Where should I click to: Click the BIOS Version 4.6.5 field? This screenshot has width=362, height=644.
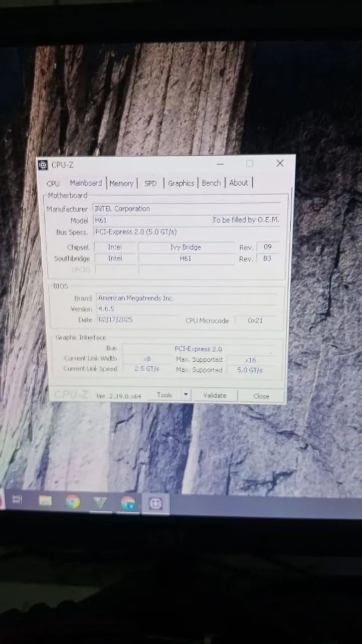pos(186,309)
